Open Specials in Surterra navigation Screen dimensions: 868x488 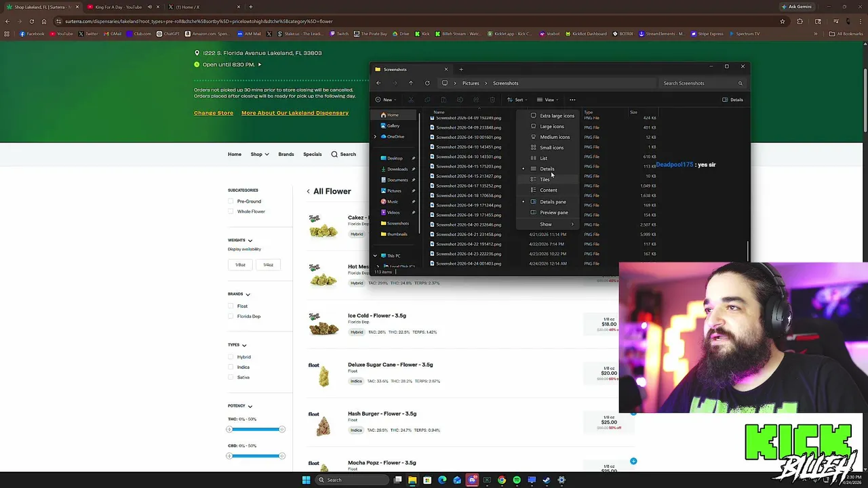click(x=313, y=155)
